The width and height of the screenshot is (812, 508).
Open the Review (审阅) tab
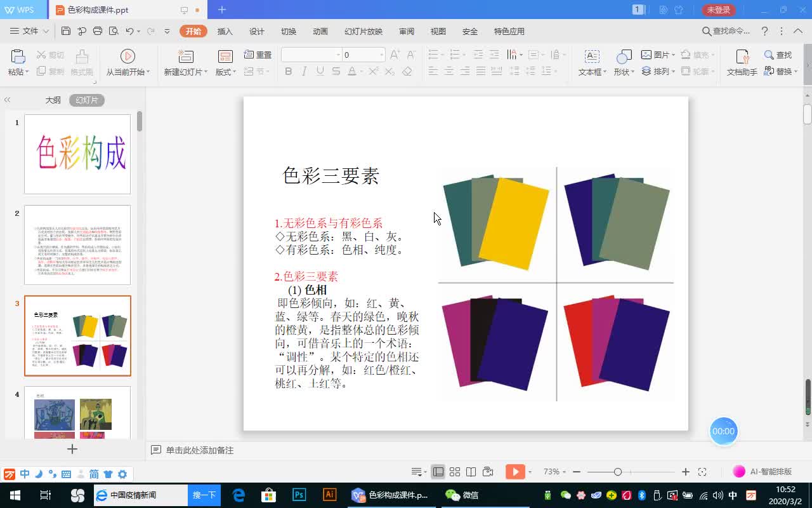click(407, 31)
